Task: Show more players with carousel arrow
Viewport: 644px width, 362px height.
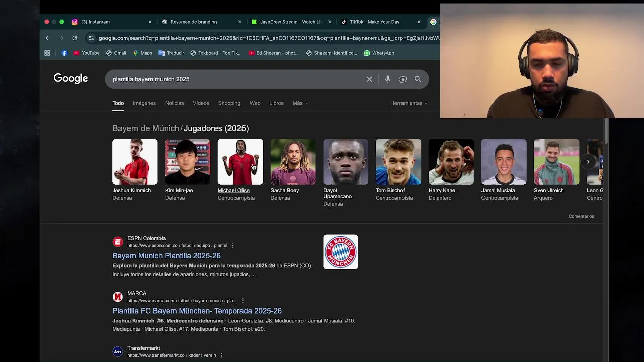Action: [588, 161]
